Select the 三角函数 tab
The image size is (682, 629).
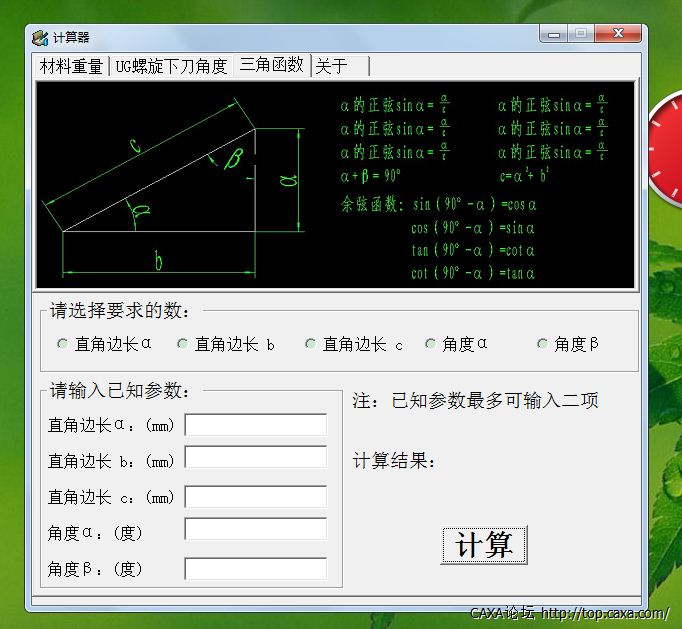[x=271, y=65]
